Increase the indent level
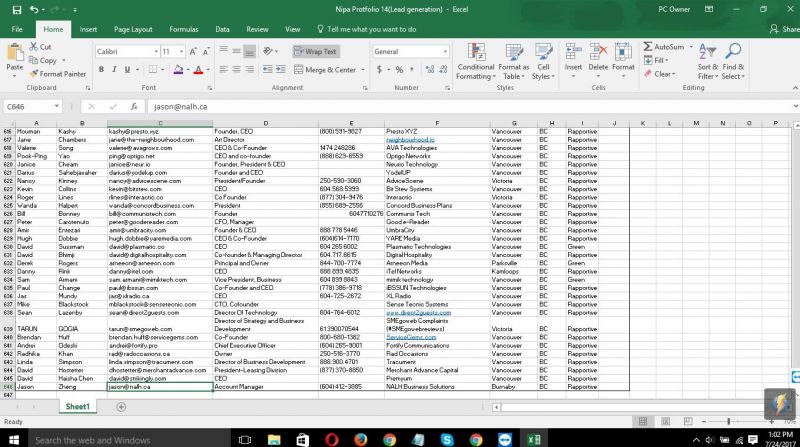Image resolution: width=800 pixels, height=447 pixels. [x=281, y=69]
